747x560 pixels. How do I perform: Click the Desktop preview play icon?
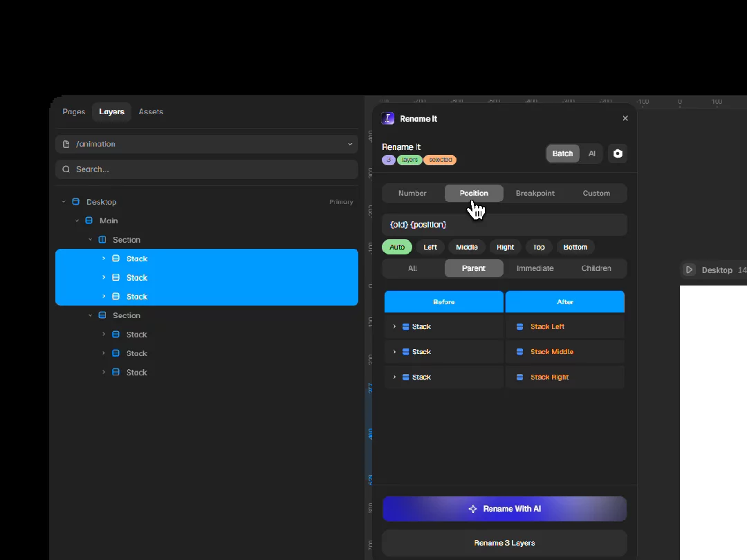[689, 270]
